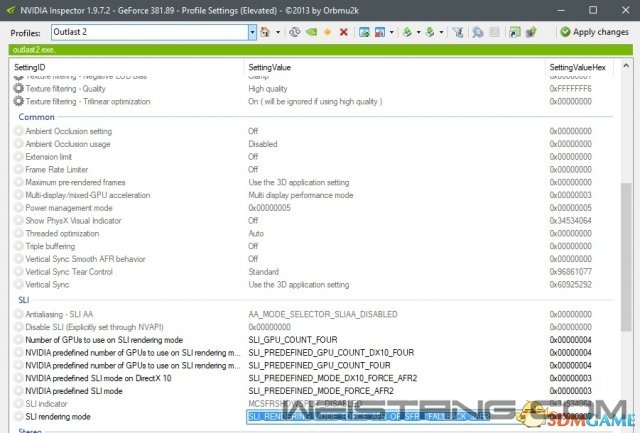Screen dimensions: 640x433
Task: Click the icon beside Triple buffering
Action: 18,246
